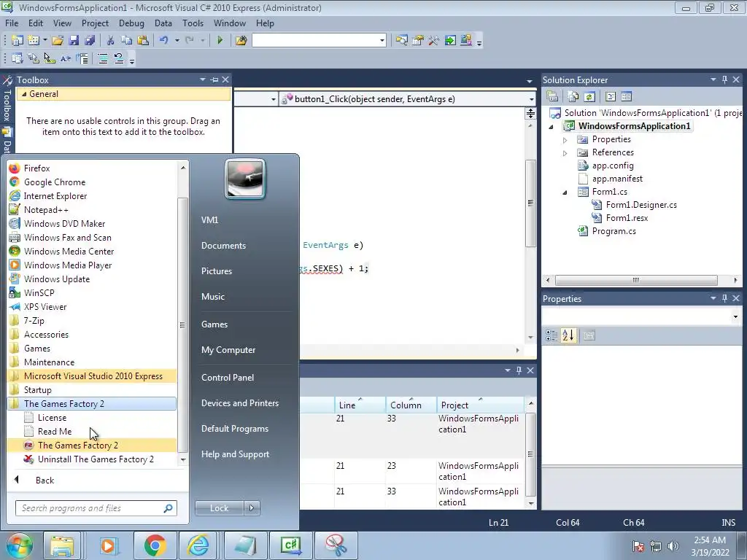The image size is (747, 560).
Task: Click the Find in Files toolbar icon
Action: coord(241,41)
